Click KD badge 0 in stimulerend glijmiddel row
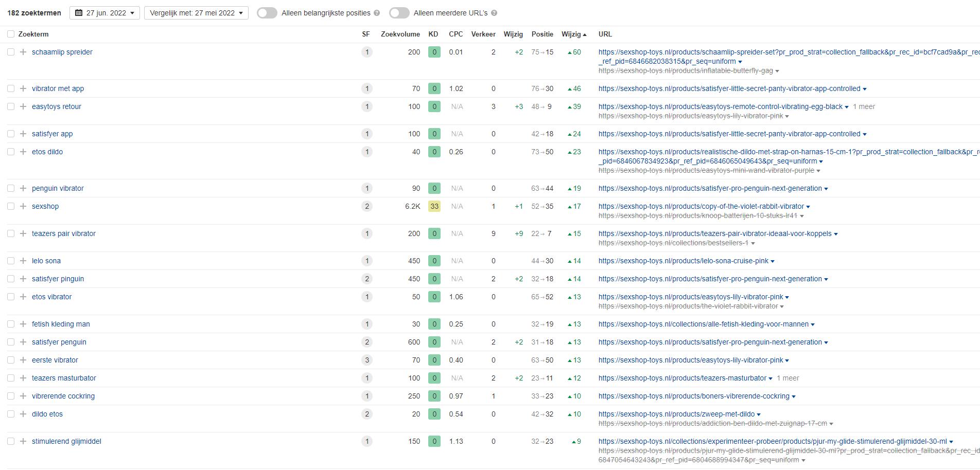Screen dimensions: 980x470 coord(434,441)
